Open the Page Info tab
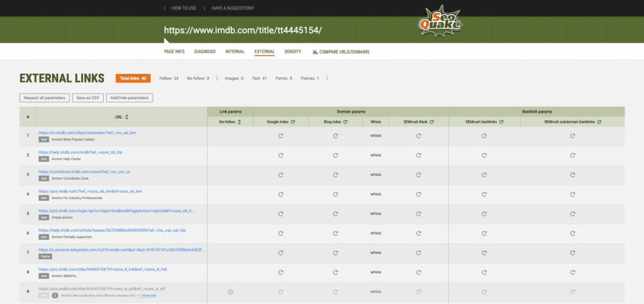The image size is (644, 304). (x=174, y=52)
